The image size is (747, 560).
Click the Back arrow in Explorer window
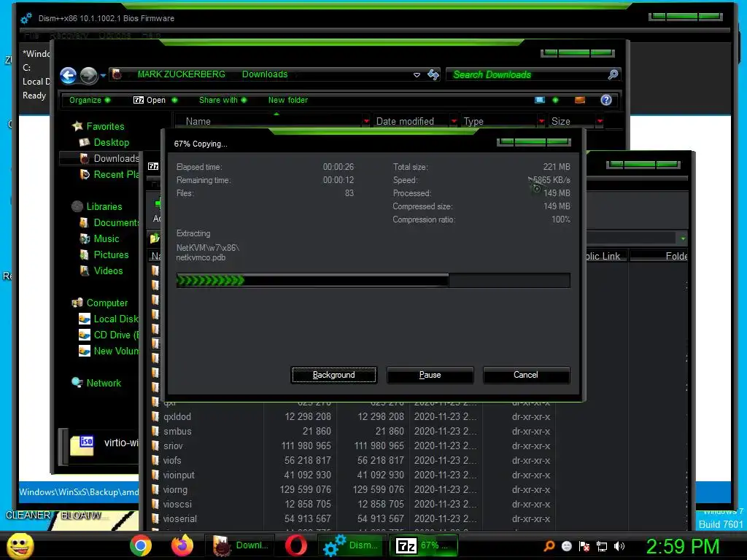[68, 75]
